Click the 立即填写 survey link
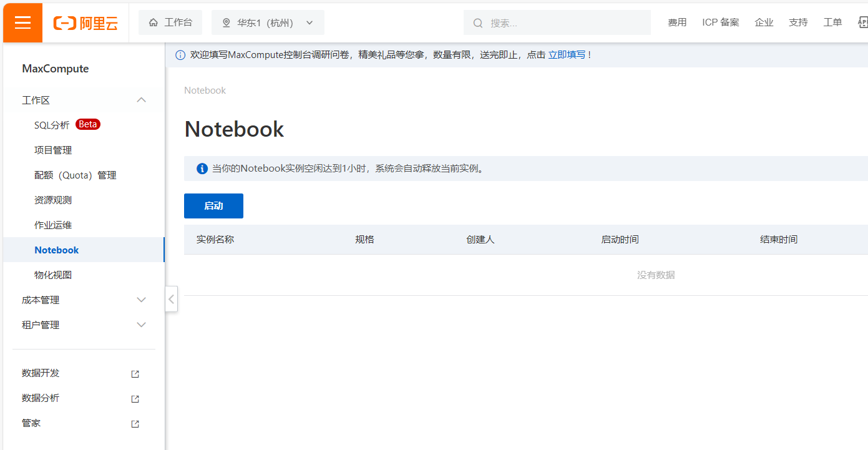 tap(567, 55)
